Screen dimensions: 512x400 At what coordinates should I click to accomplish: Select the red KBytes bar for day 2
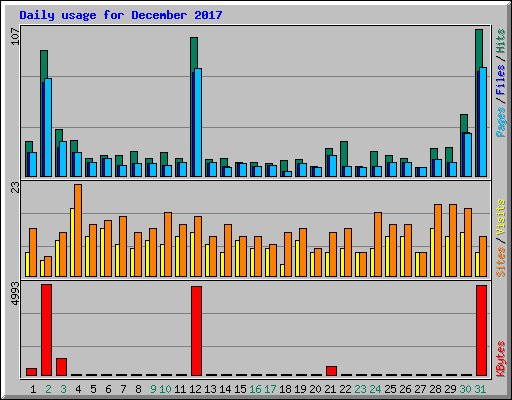[x=46, y=330]
